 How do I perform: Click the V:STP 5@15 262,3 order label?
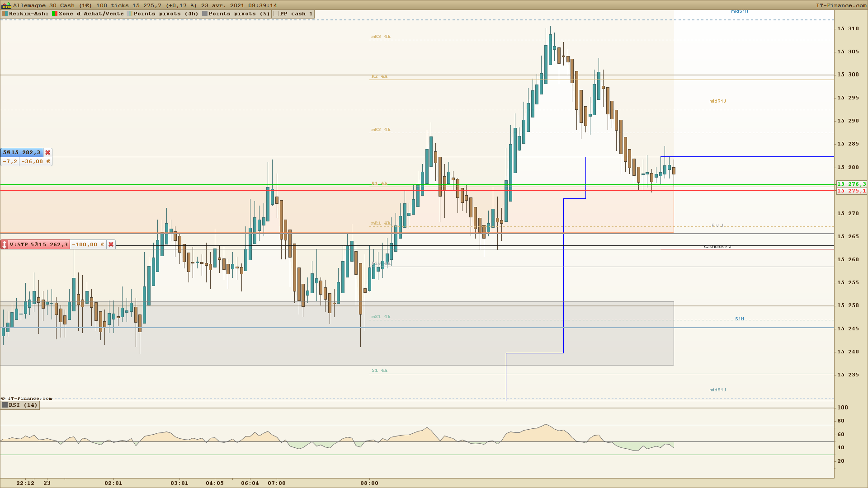39,244
